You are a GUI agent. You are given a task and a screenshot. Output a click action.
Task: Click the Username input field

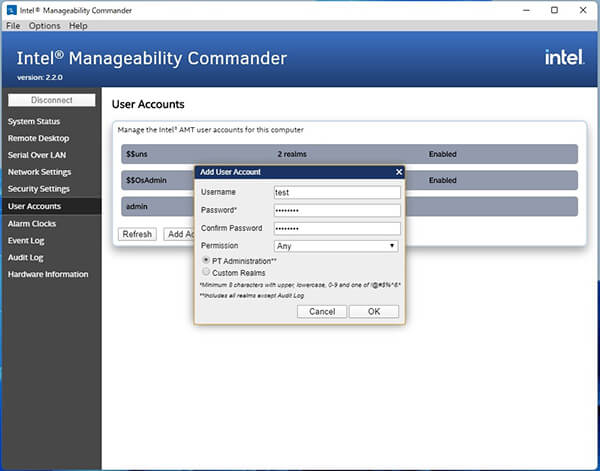(x=337, y=192)
